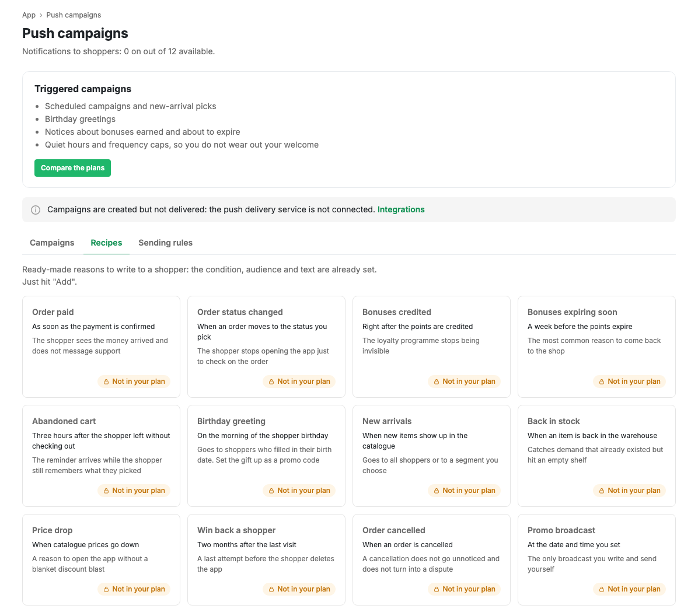698x616 pixels.
Task: Click the lock icon on Win back a shopper card
Action: 271,589
